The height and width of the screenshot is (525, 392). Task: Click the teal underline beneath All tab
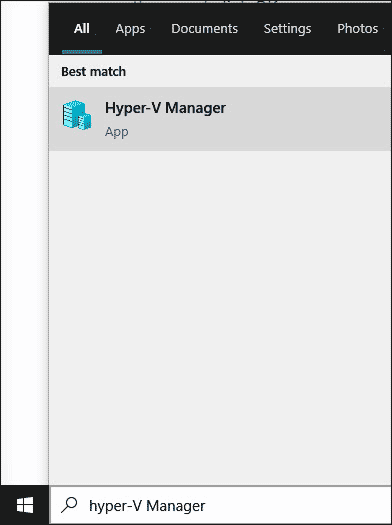82,52
